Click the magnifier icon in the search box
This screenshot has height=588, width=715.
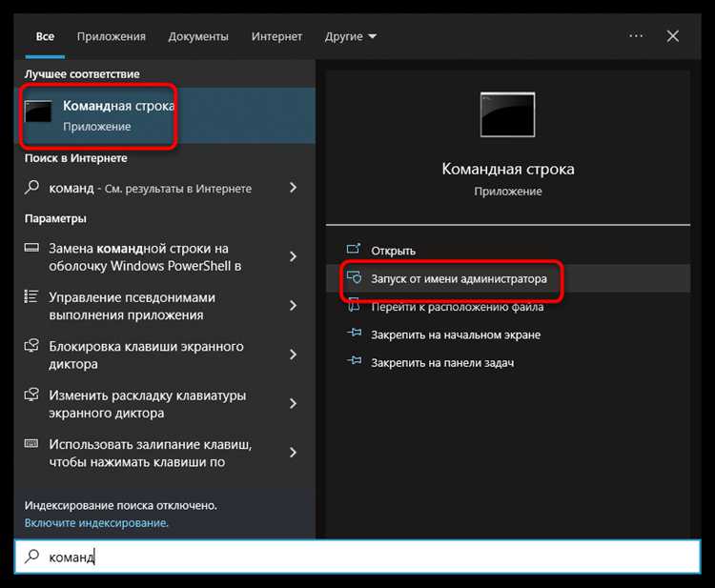click(32, 557)
